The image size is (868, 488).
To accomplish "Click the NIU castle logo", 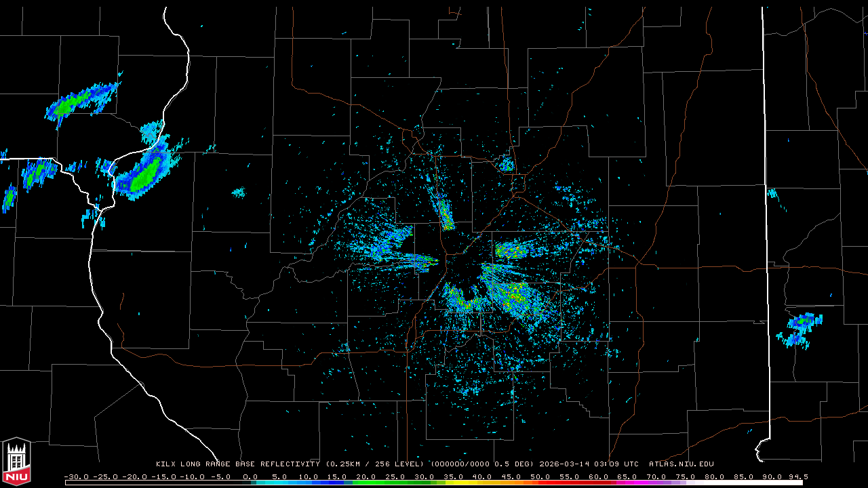I will [x=16, y=460].
